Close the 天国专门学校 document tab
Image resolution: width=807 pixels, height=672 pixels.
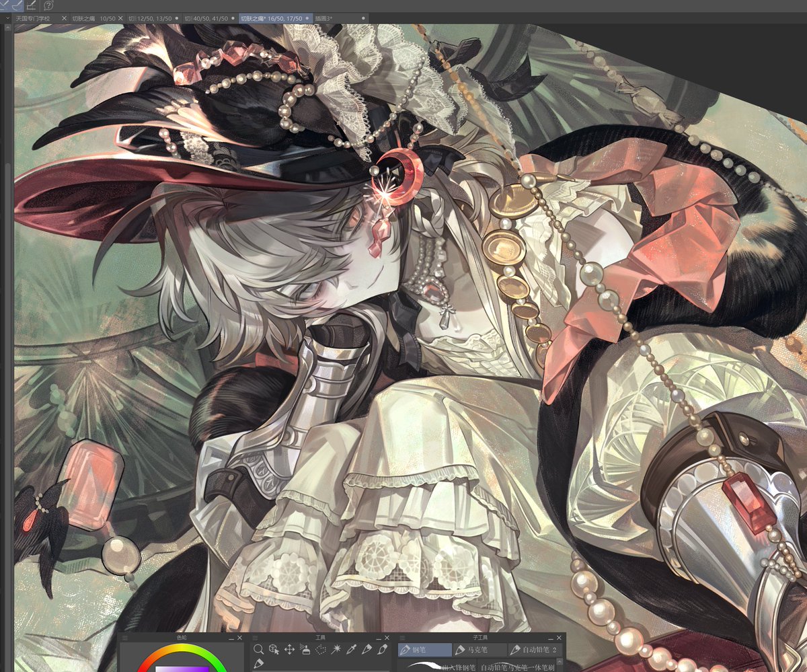click(x=64, y=18)
